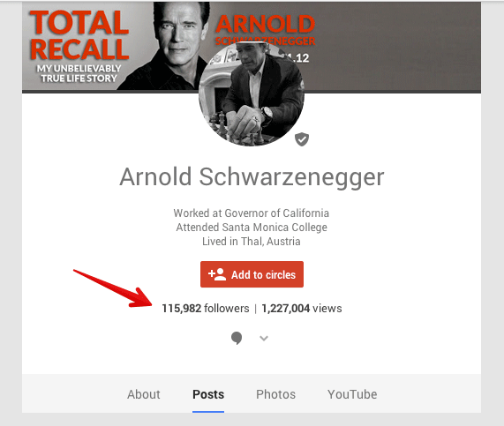Click the red arrow annotation
Screen dimensions: 504x426
(112, 288)
